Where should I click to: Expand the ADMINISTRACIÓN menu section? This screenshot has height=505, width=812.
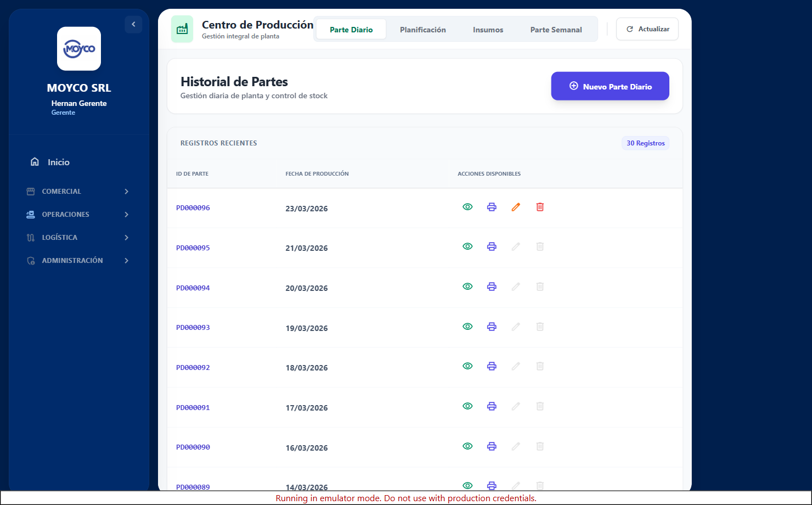tap(79, 261)
